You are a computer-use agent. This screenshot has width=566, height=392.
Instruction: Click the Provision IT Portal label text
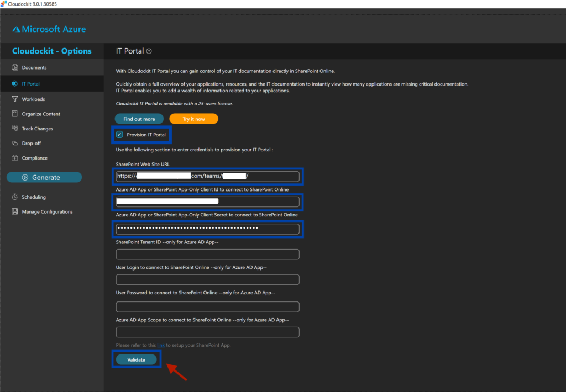pyautogui.click(x=146, y=135)
